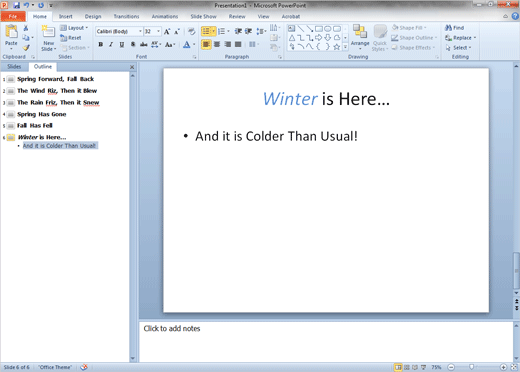520x372 pixels.
Task: Open the Numbering list dropdown arrow
Action: pyautogui.click(x=228, y=31)
